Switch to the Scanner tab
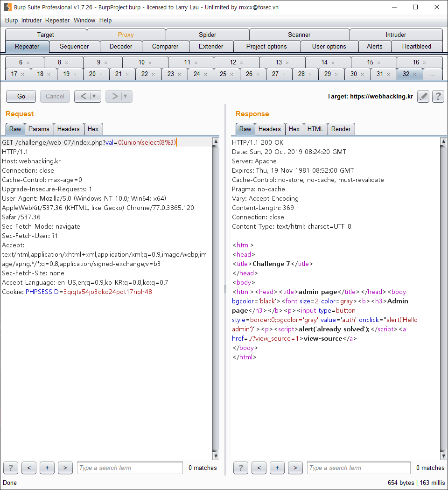This screenshot has height=490, width=448. 299,35
